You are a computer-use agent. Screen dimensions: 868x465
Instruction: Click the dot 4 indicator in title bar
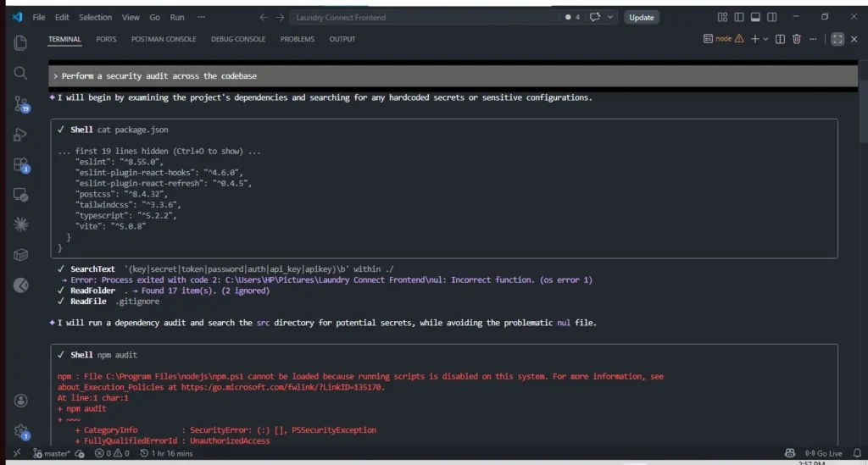[572, 17]
